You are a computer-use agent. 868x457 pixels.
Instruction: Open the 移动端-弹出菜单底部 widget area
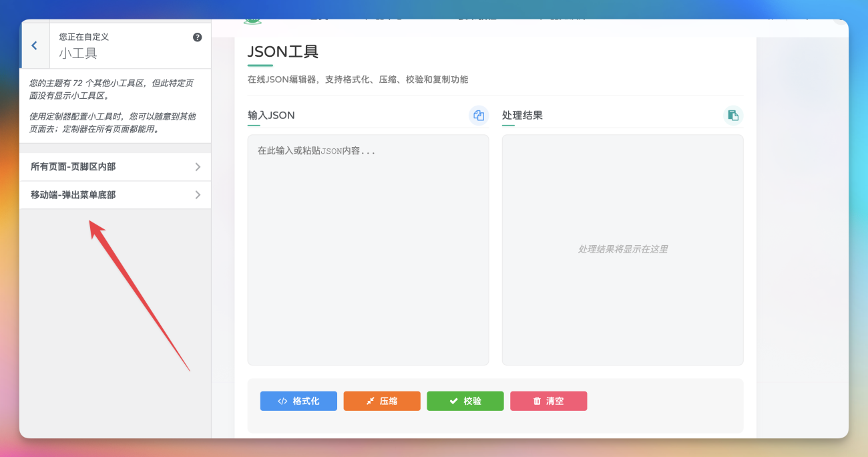click(x=73, y=195)
